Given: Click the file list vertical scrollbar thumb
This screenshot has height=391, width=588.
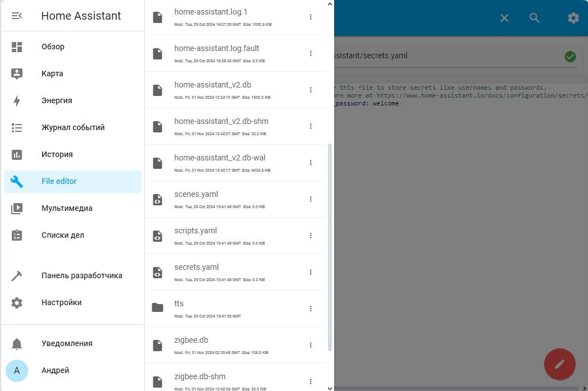Looking at the screenshot, I should (330, 247).
